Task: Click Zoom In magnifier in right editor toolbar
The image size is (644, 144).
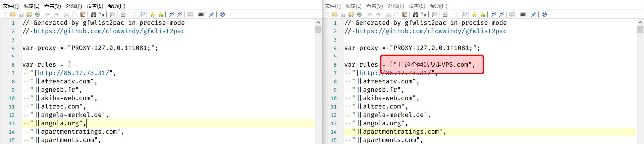Action: click(493, 14)
